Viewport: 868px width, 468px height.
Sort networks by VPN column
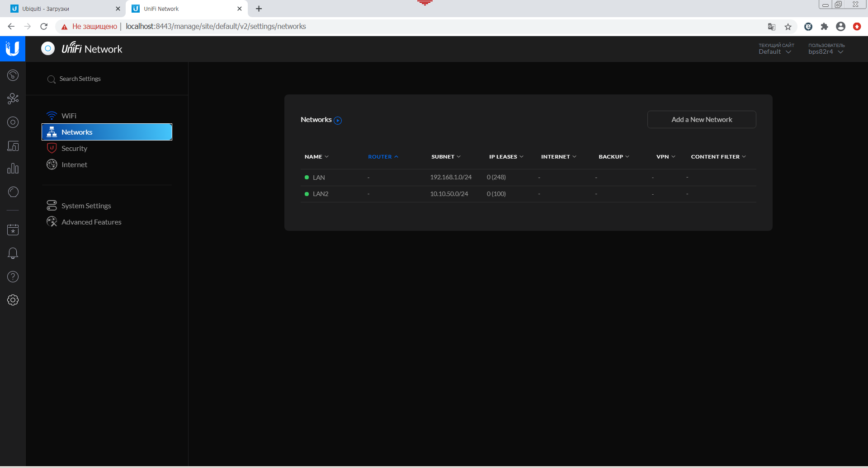[x=666, y=157]
